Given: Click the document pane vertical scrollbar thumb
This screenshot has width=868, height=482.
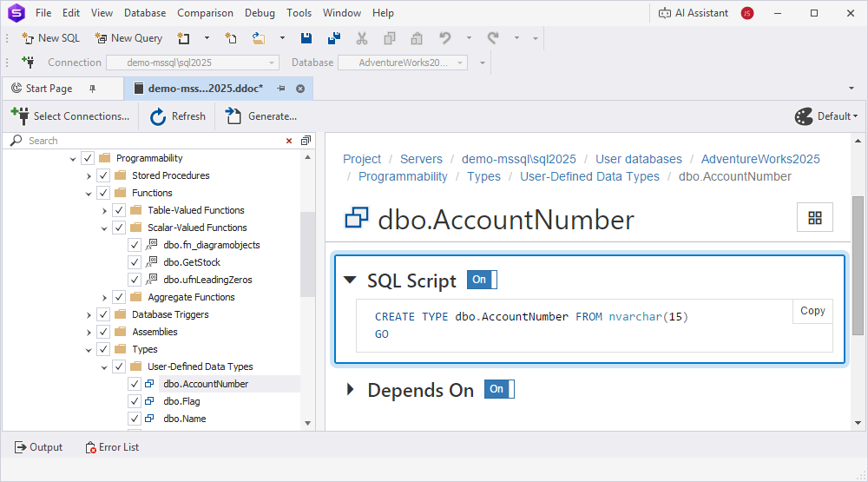Looking at the screenshot, I should tap(858, 266).
